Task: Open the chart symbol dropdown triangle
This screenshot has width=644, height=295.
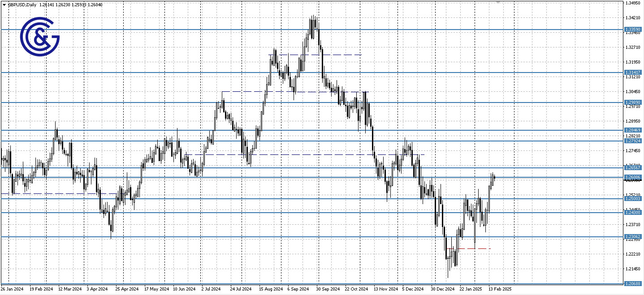Action: pyautogui.click(x=4, y=4)
